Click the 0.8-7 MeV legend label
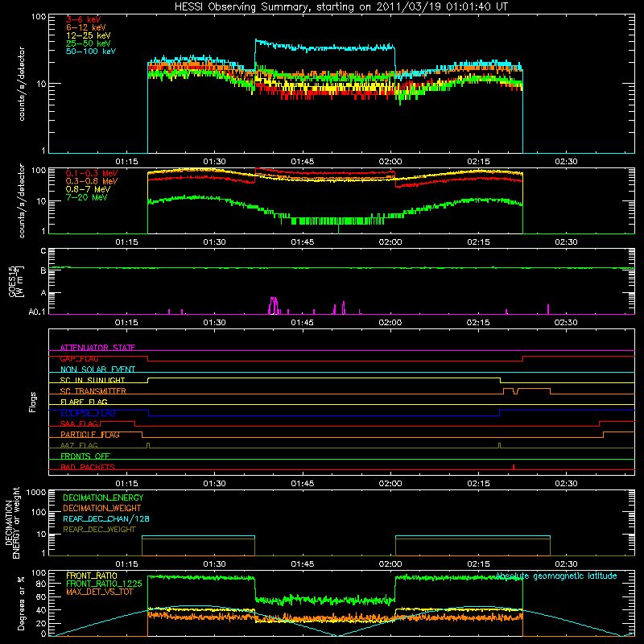The width and height of the screenshot is (644, 644). tap(89, 189)
